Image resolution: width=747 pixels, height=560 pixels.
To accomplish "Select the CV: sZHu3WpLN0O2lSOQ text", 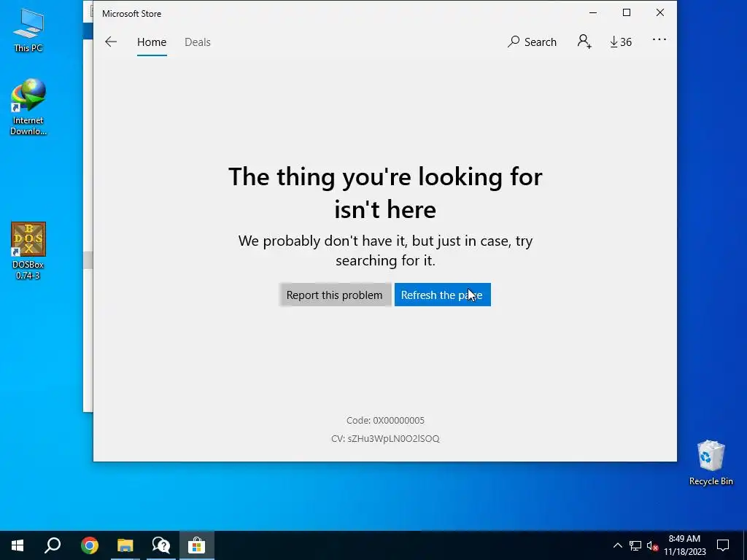I will (385, 438).
